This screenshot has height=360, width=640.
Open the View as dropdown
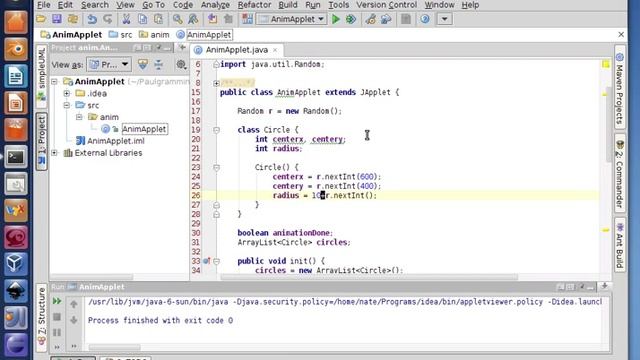pyautogui.click(x=109, y=64)
